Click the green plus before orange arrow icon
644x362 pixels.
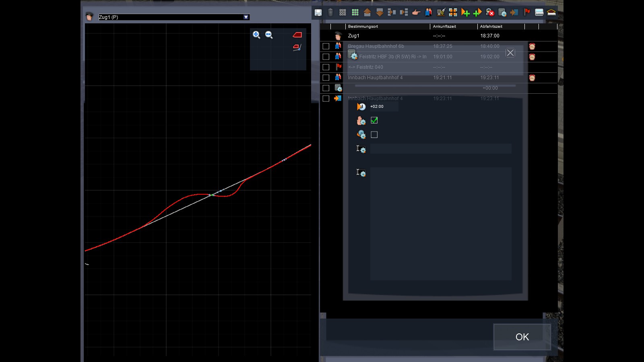click(478, 12)
